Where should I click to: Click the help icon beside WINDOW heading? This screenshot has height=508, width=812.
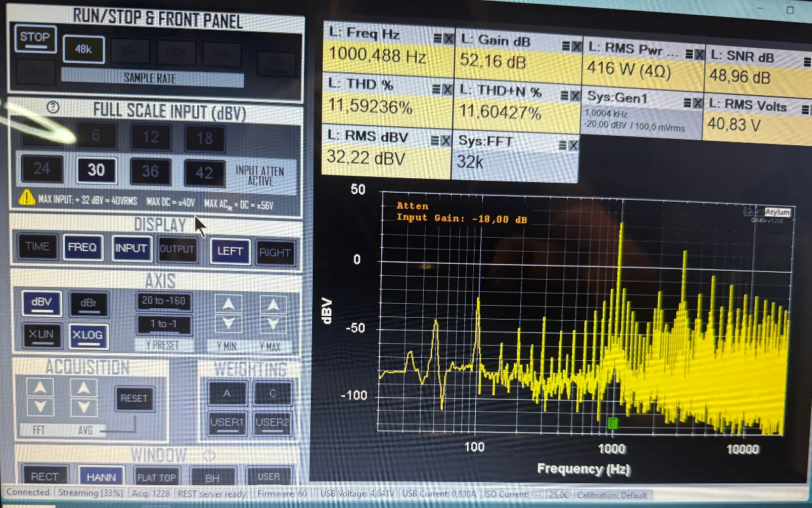(x=209, y=455)
